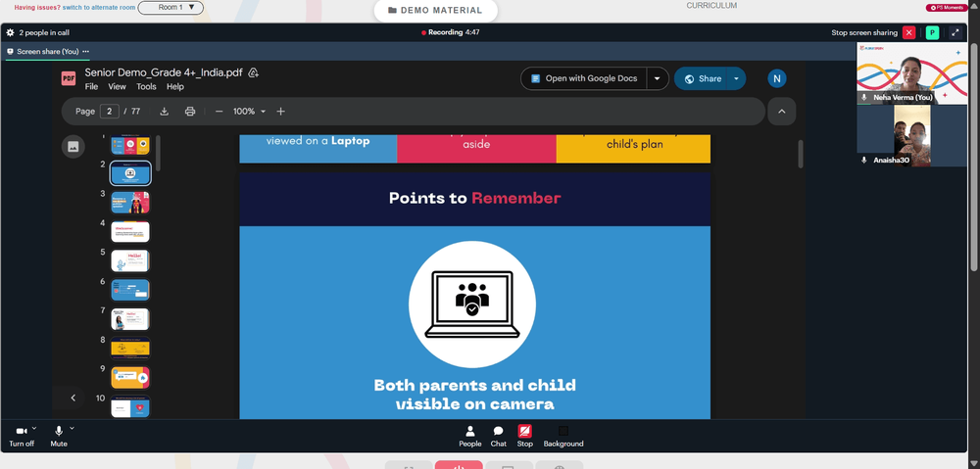Click mic icon on Neha Verma tile
Screen dimensions: 980x469
(x=863, y=97)
